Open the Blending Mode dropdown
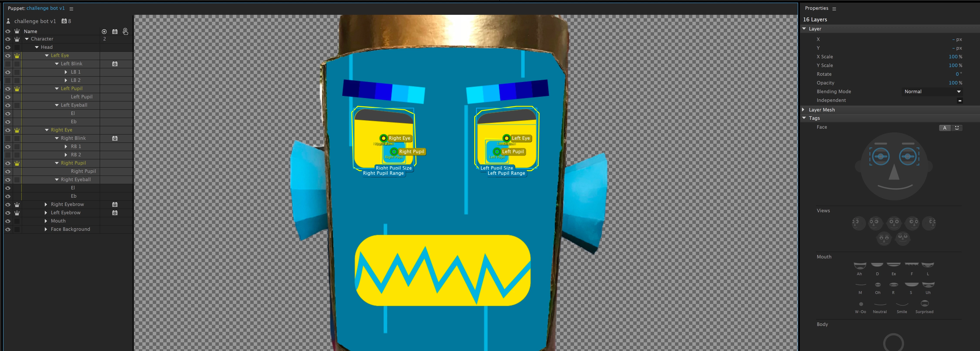Viewport: 980px width, 351px height. 932,92
